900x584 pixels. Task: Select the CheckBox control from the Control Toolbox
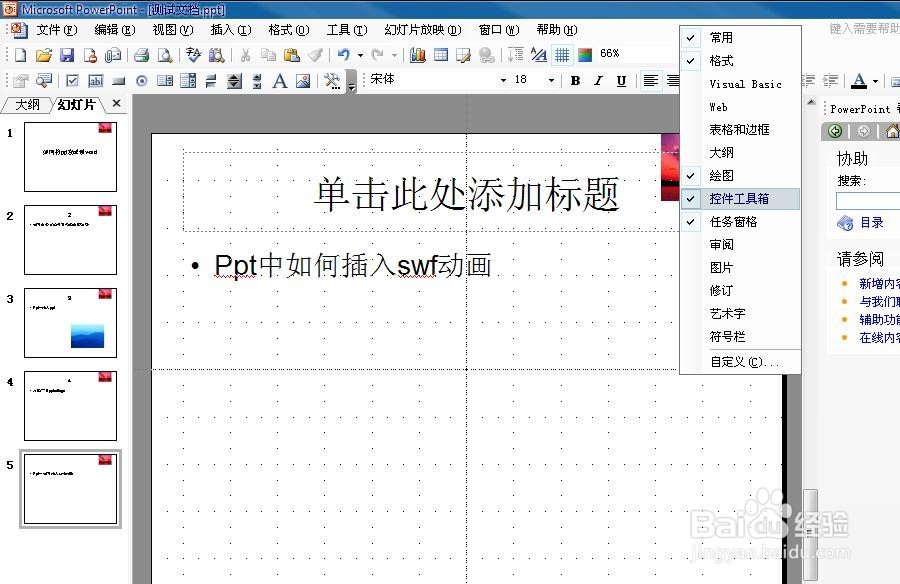pos(70,80)
